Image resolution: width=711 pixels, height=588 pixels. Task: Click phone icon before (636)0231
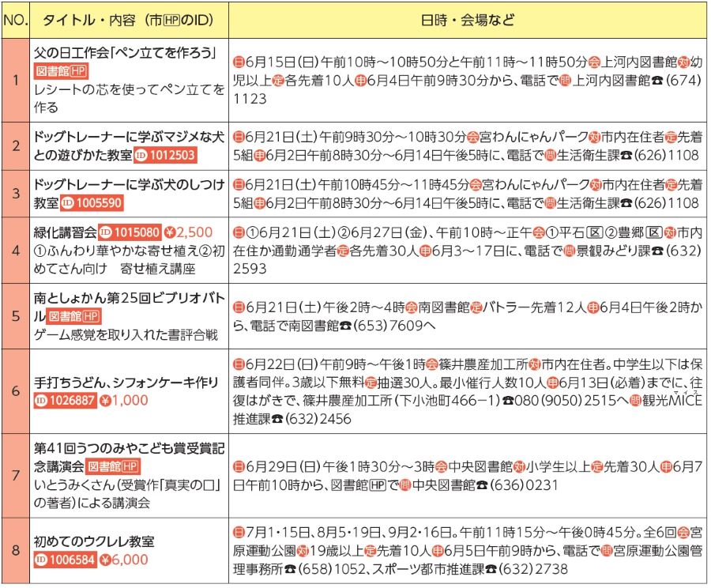coord(482,485)
